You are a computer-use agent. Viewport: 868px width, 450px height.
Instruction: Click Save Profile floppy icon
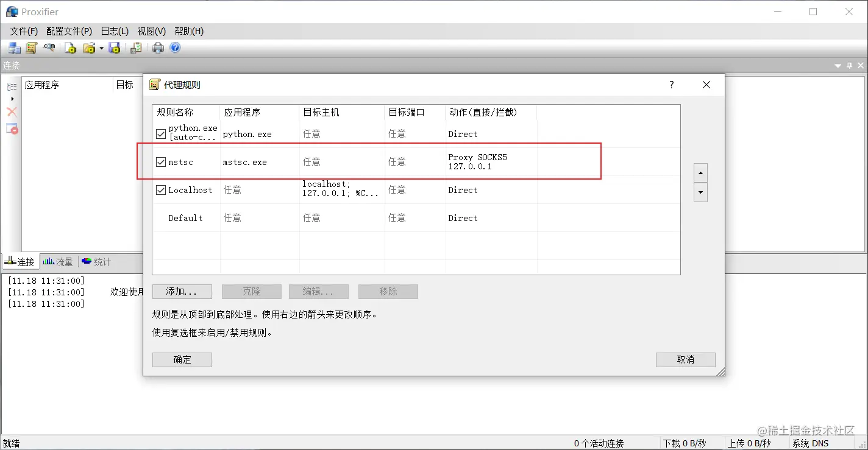click(114, 47)
